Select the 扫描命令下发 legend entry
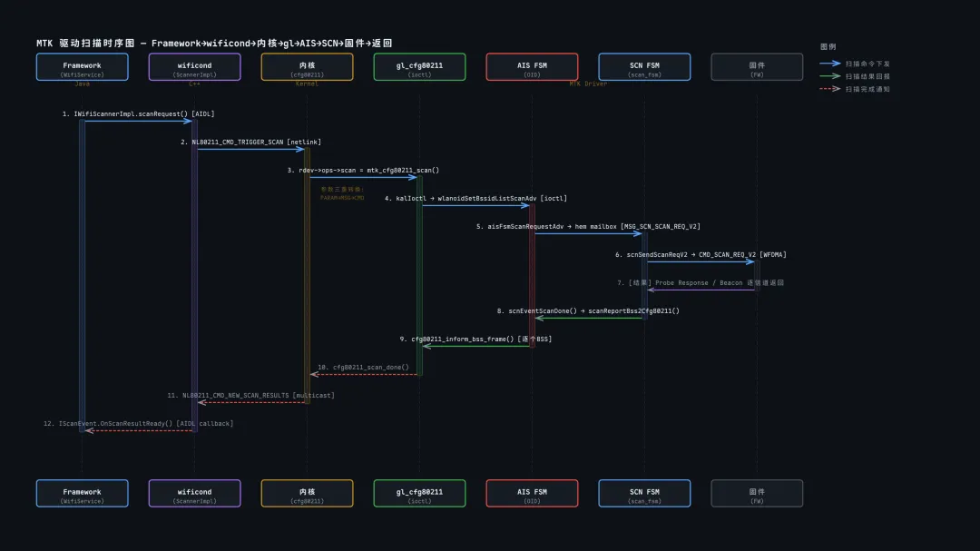The width and height of the screenshot is (980, 551). [x=867, y=64]
